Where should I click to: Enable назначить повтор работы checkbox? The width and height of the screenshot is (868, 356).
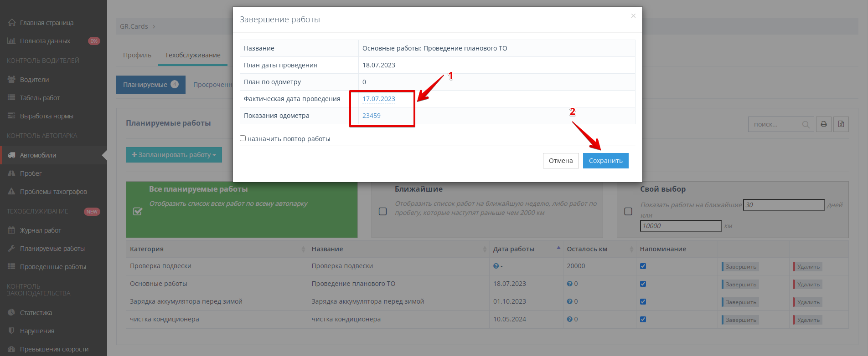243,138
